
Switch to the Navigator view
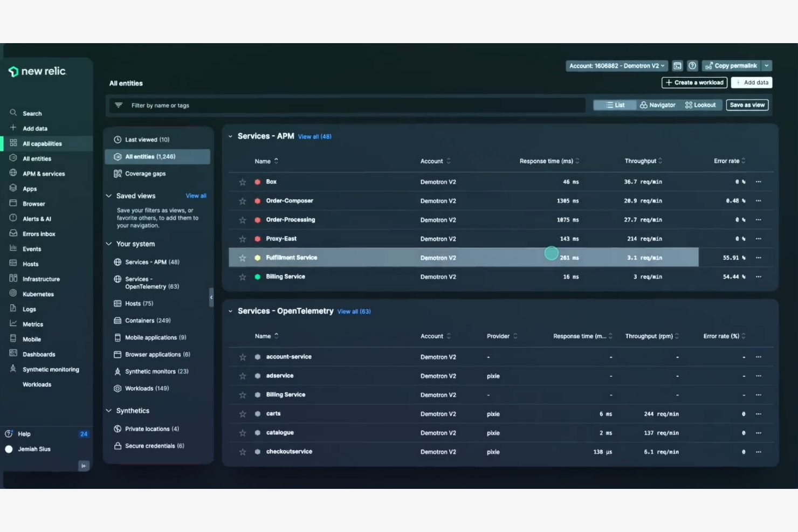click(657, 105)
